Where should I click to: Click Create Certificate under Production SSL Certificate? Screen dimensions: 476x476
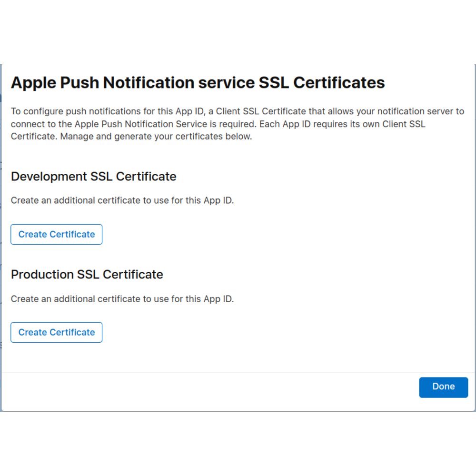(x=57, y=332)
